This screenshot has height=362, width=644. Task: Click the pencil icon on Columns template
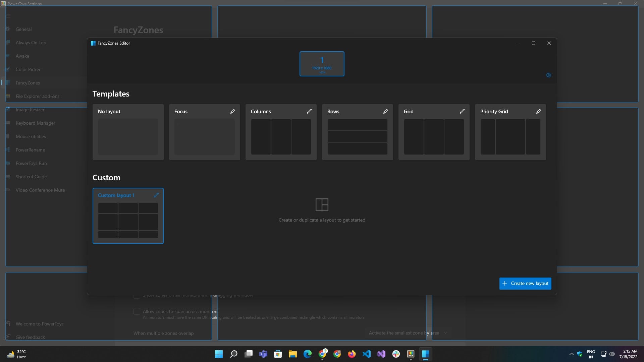pyautogui.click(x=309, y=111)
